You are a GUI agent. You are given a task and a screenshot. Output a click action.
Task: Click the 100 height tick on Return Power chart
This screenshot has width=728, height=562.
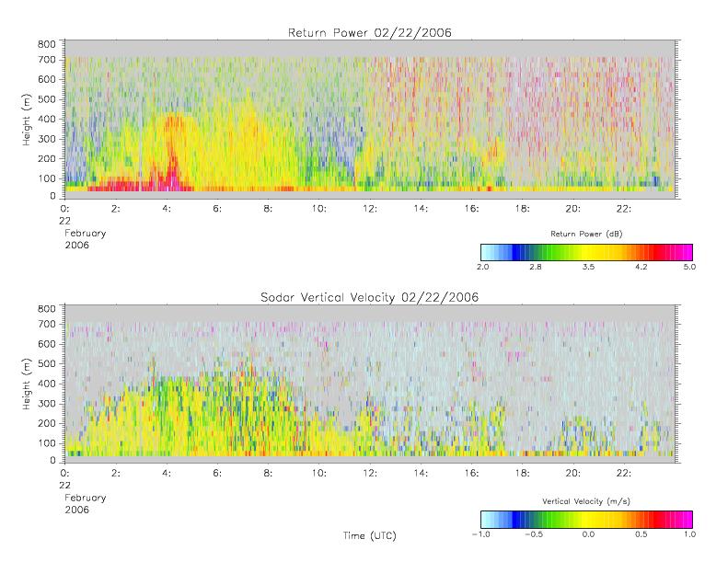46,178
